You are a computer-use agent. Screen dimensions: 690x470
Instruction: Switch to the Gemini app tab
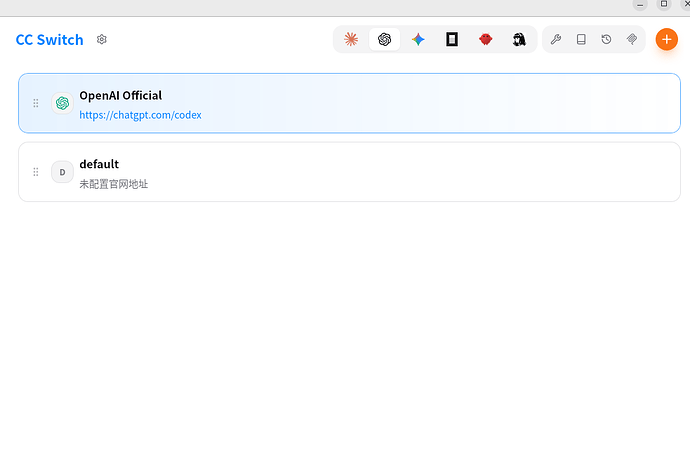click(x=418, y=40)
